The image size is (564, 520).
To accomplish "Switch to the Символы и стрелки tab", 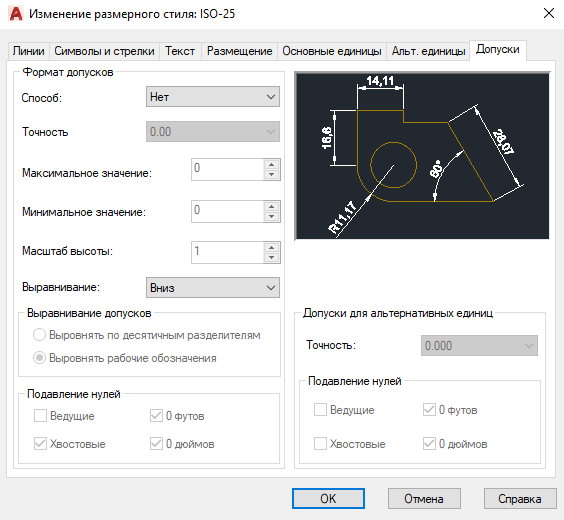I will (x=104, y=51).
